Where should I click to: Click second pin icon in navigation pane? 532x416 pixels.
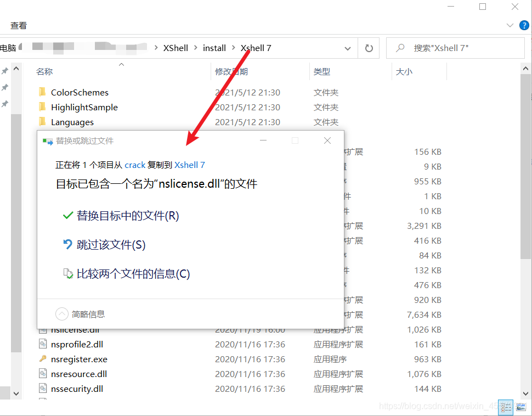(5, 87)
